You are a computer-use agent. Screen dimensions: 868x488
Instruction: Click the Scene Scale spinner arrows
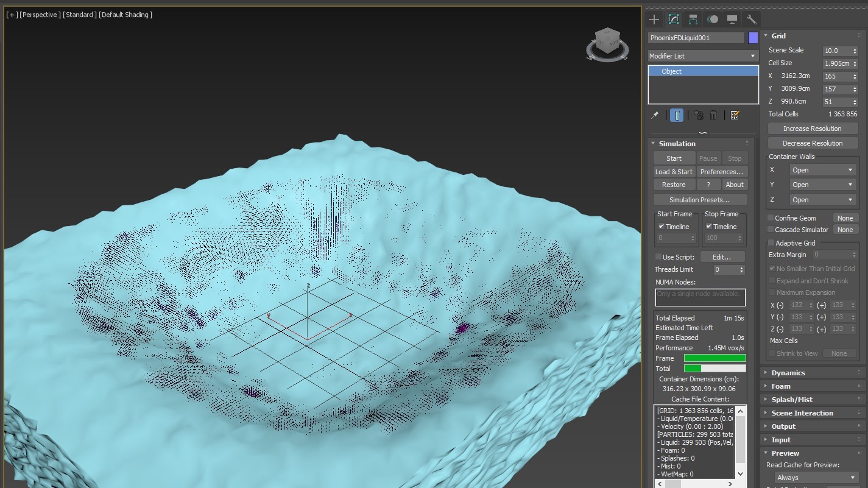tap(855, 51)
